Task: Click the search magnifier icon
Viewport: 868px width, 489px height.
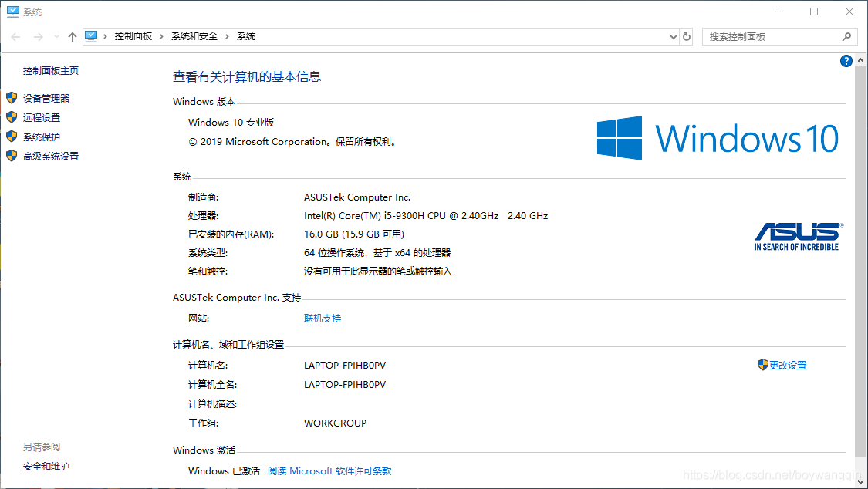Action: (846, 37)
